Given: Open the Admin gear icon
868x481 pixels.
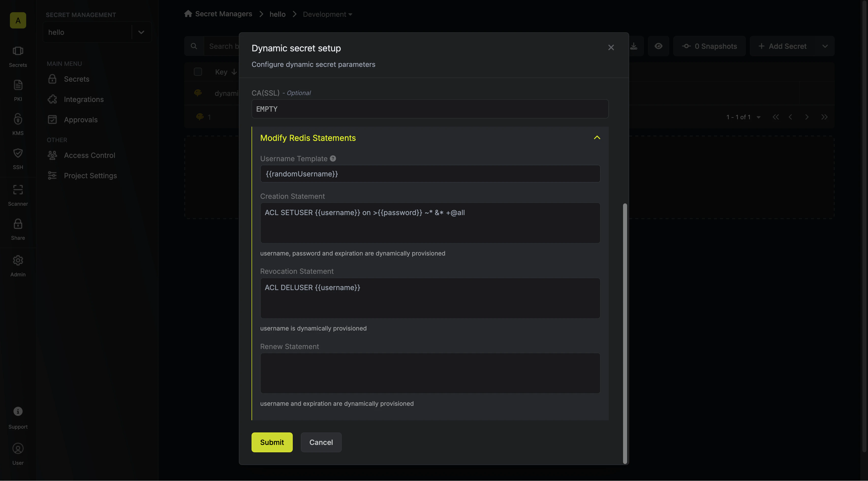Looking at the screenshot, I should [18, 260].
